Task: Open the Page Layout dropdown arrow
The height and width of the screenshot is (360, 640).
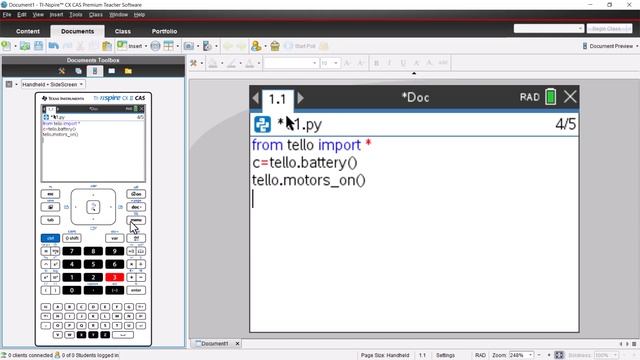Action: 178,46
